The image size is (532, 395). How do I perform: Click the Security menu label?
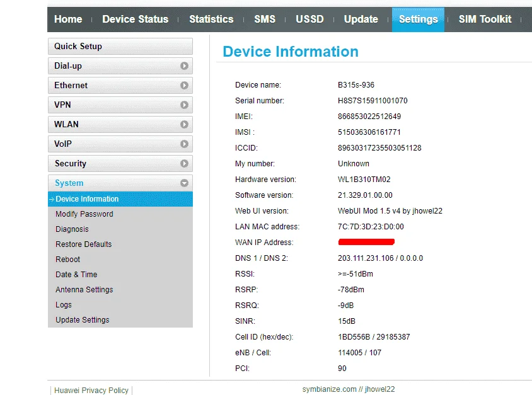[71, 163]
